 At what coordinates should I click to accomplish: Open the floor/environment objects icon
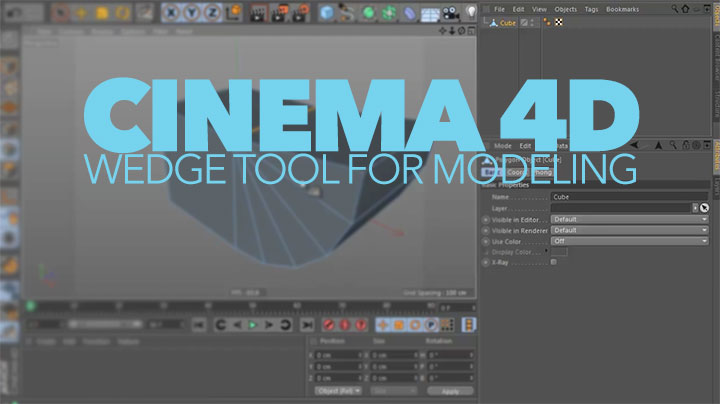(430, 13)
